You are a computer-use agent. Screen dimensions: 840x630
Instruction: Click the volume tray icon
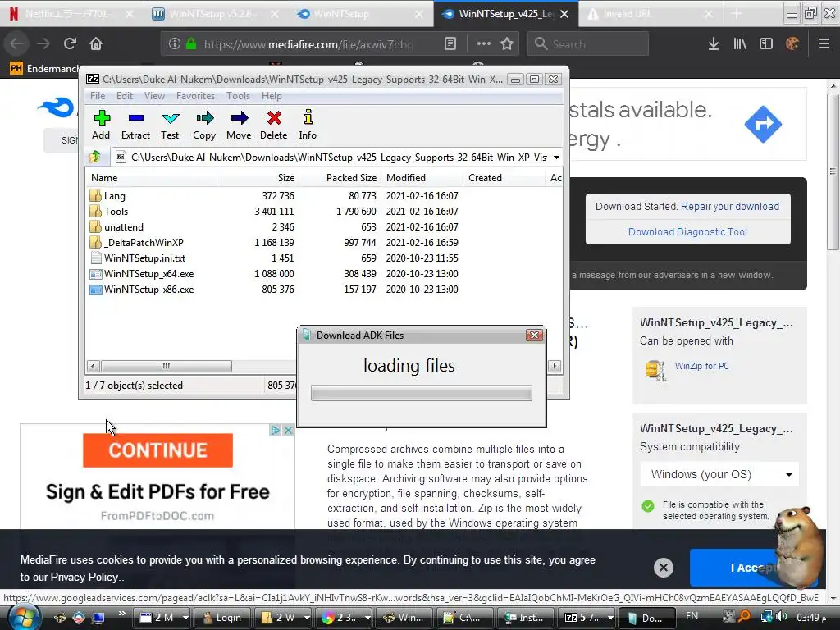click(782, 617)
